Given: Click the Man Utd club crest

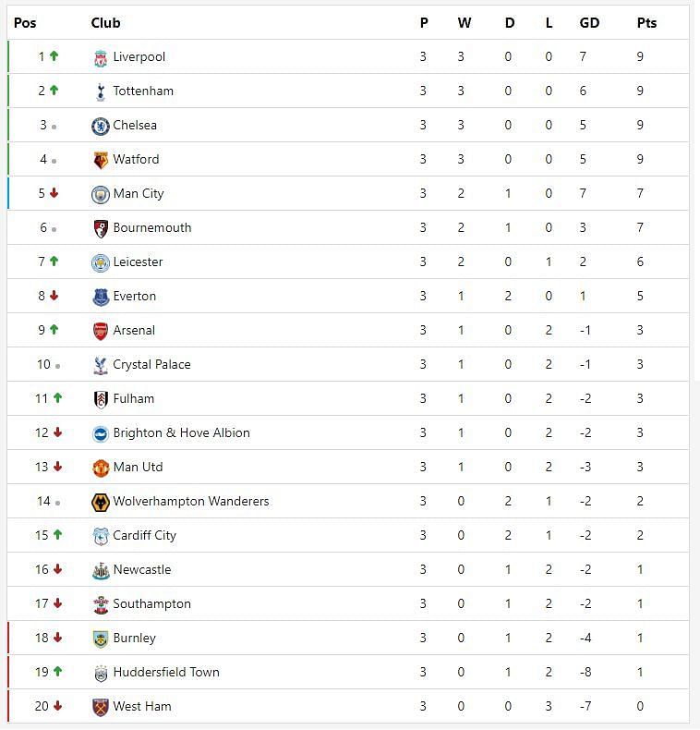Looking at the screenshot, I should (101, 468).
